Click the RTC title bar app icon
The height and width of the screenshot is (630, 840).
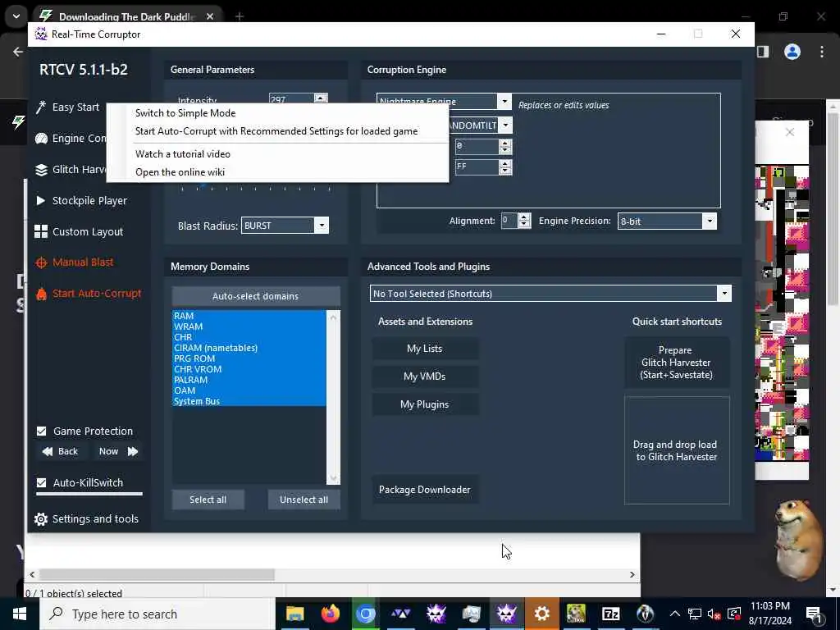(x=41, y=34)
